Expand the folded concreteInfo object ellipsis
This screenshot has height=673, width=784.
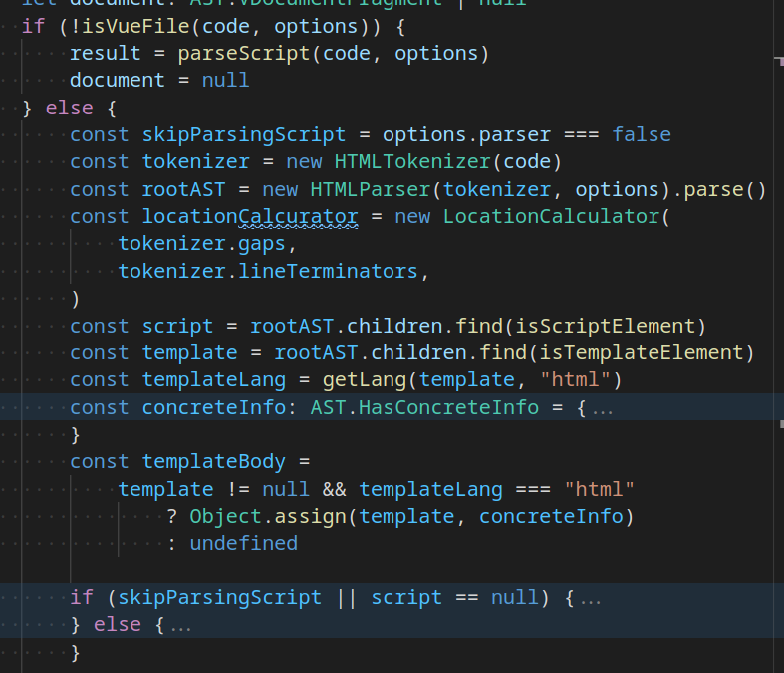603,407
